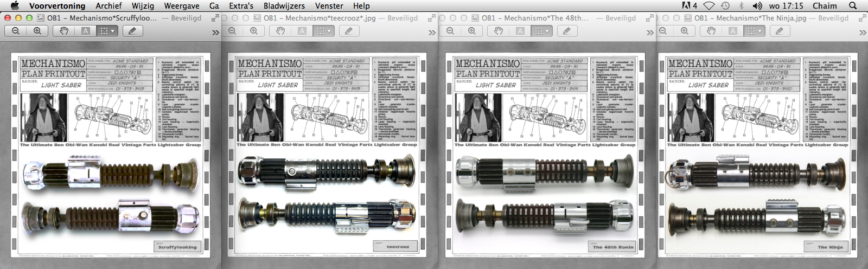Choose text tool in the teecrooz window
Image resolution: width=868 pixels, height=269 pixels.
[x=302, y=31]
